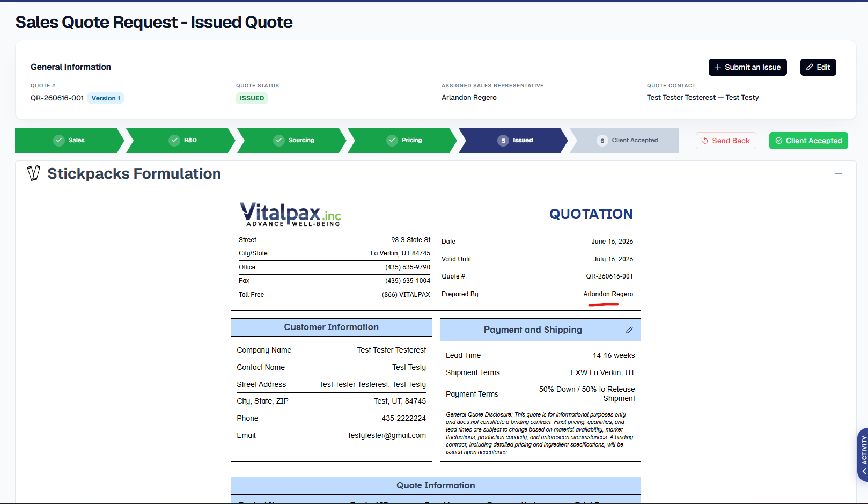The image size is (868, 504).
Task: Click the green Client Accepted button
Action: coord(808,141)
